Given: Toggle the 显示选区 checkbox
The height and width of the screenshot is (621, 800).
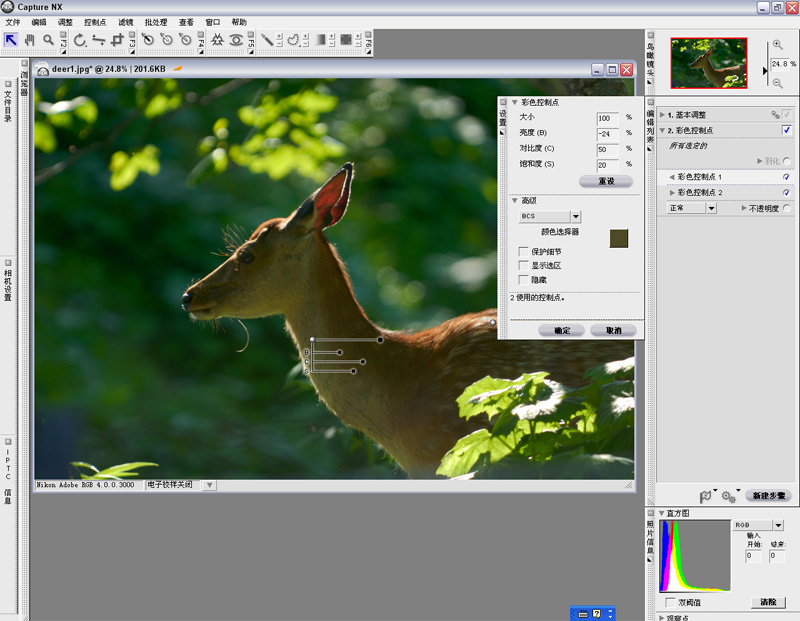Looking at the screenshot, I should (523, 265).
